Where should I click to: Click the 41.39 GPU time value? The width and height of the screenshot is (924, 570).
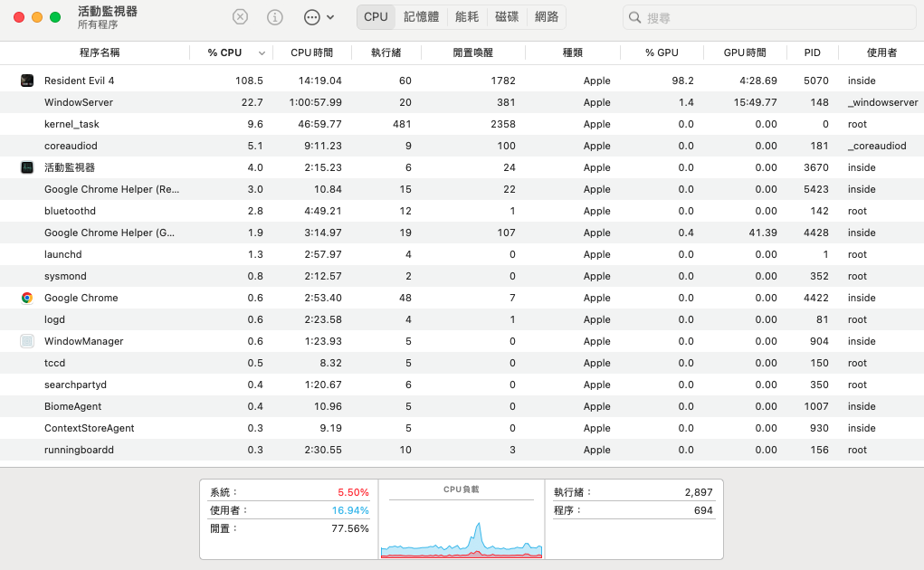(763, 233)
